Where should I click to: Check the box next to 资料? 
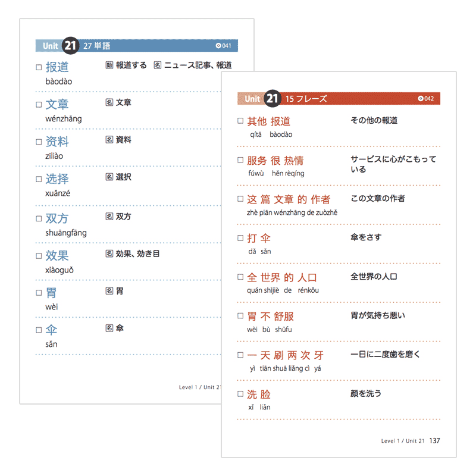click(x=39, y=142)
